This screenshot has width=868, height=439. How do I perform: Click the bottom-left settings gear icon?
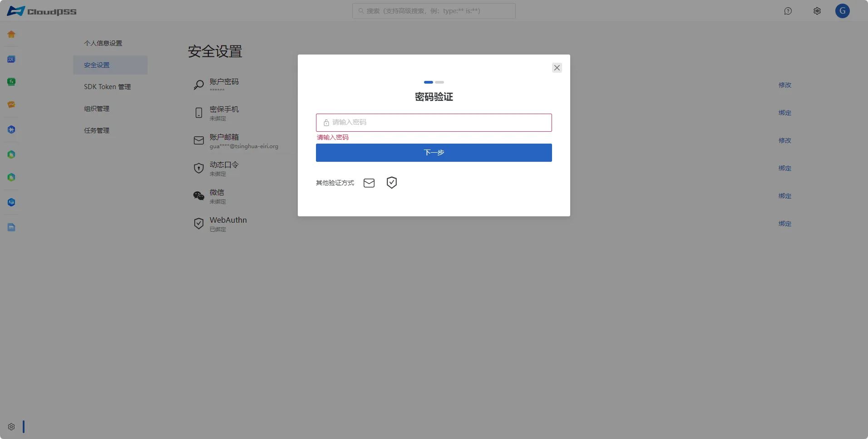11,427
